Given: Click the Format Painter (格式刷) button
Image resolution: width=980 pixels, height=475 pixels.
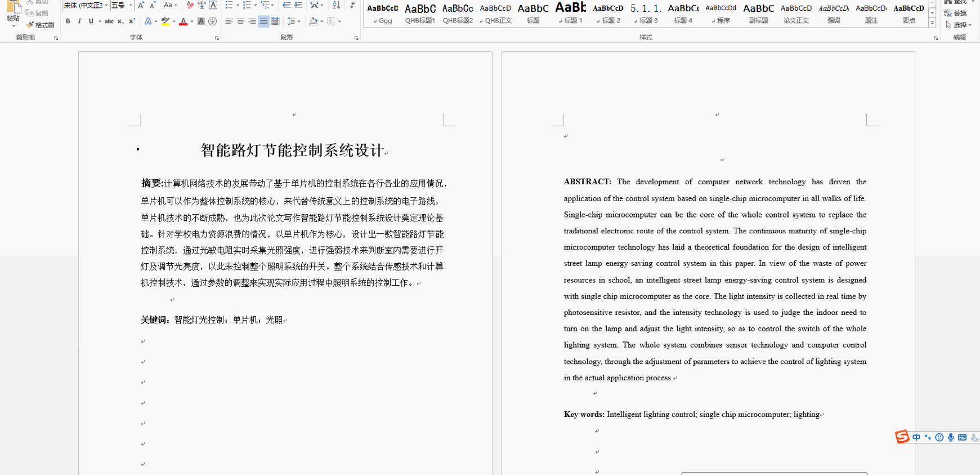Looking at the screenshot, I should (x=40, y=25).
